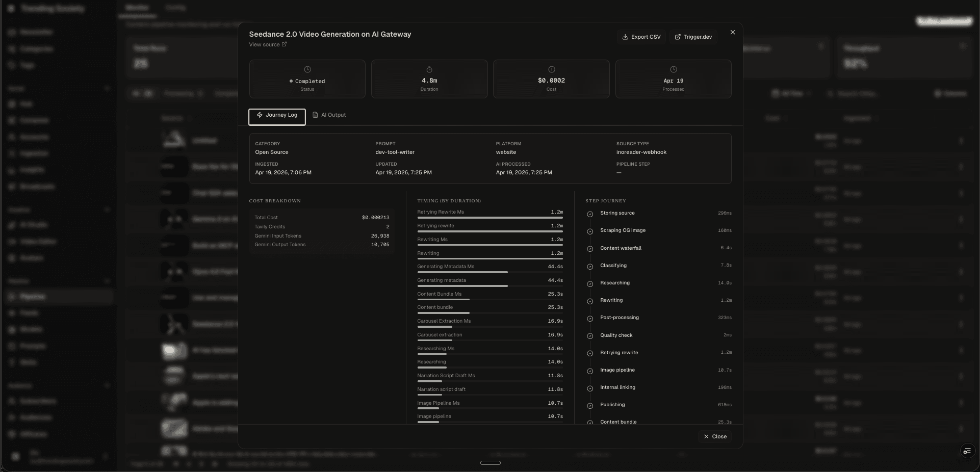
Task: Click the checkmark icon beside Quality check
Action: coord(590,336)
